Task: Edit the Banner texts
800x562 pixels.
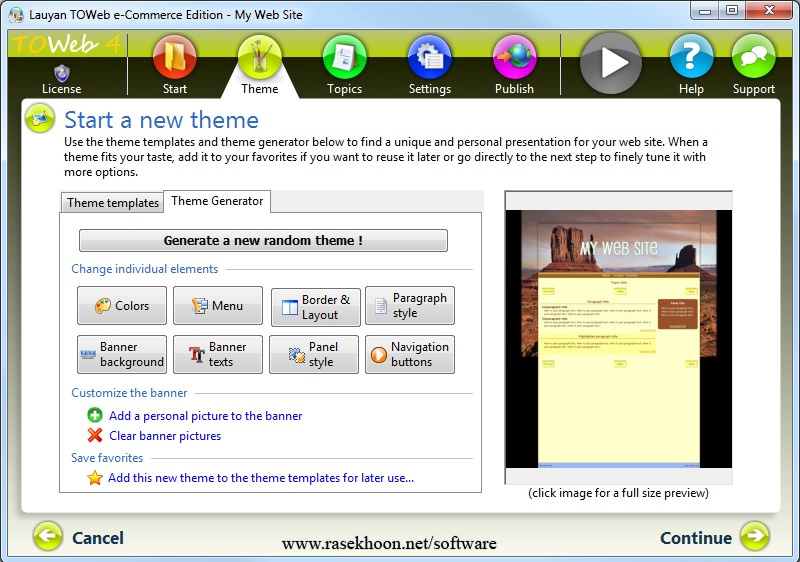Action: pyautogui.click(x=218, y=354)
